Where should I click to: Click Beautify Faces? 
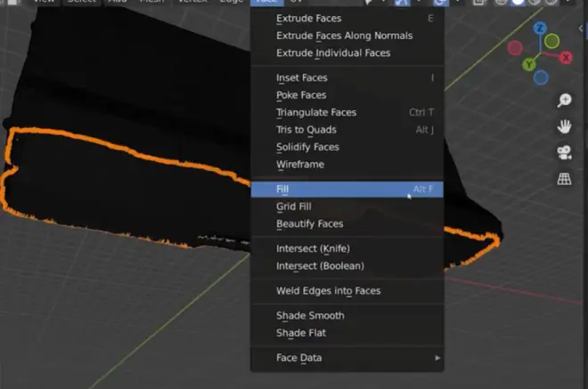coord(347,223)
